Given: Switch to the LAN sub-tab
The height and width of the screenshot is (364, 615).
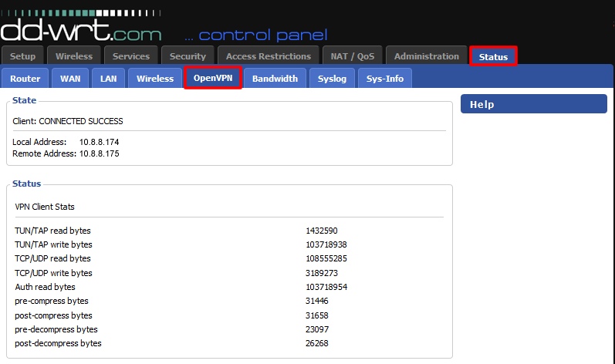Looking at the screenshot, I should (109, 79).
